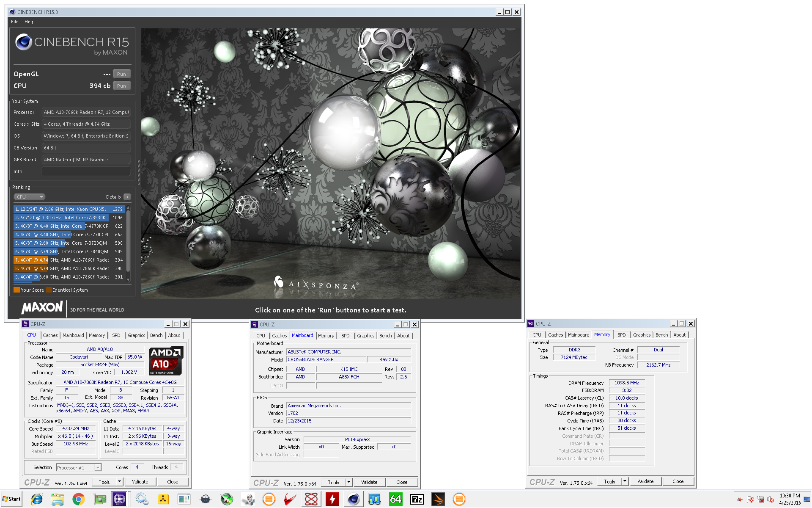This screenshot has height=508, width=812.
Task: Open the gears settings taskbar icon
Action: click(142, 500)
